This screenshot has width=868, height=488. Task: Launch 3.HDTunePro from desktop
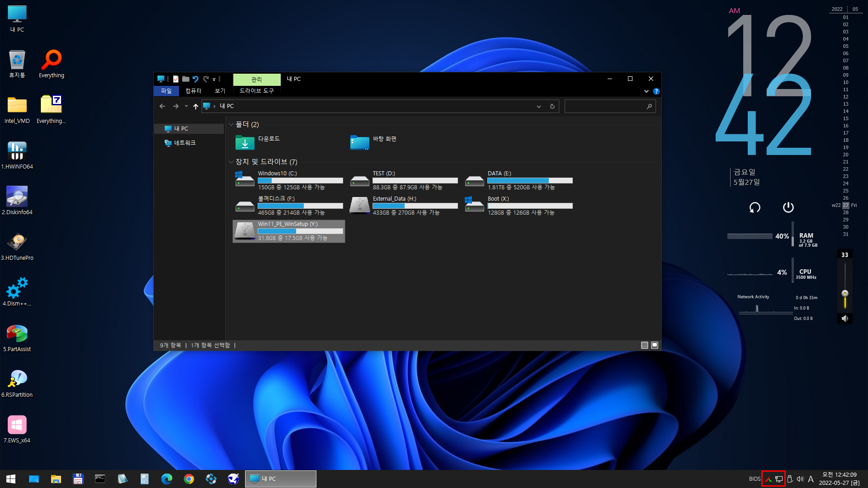click(17, 246)
